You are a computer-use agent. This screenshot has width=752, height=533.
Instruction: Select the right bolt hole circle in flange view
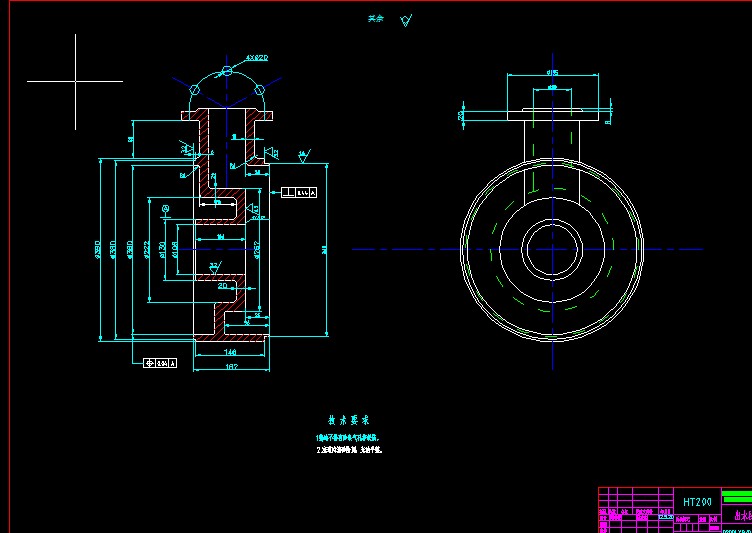click(259, 89)
